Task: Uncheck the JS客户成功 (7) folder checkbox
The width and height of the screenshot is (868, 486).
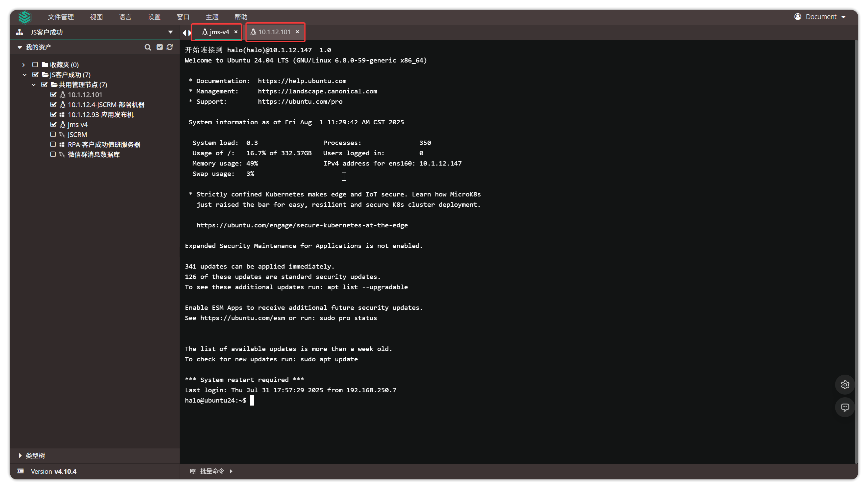Action: tap(35, 75)
